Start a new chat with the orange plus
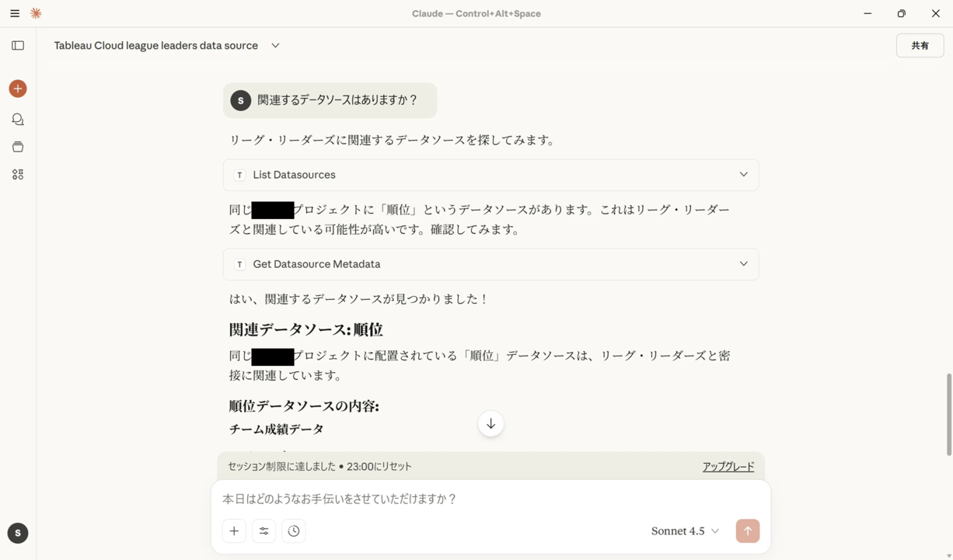This screenshot has height=560, width=953. 17,88
